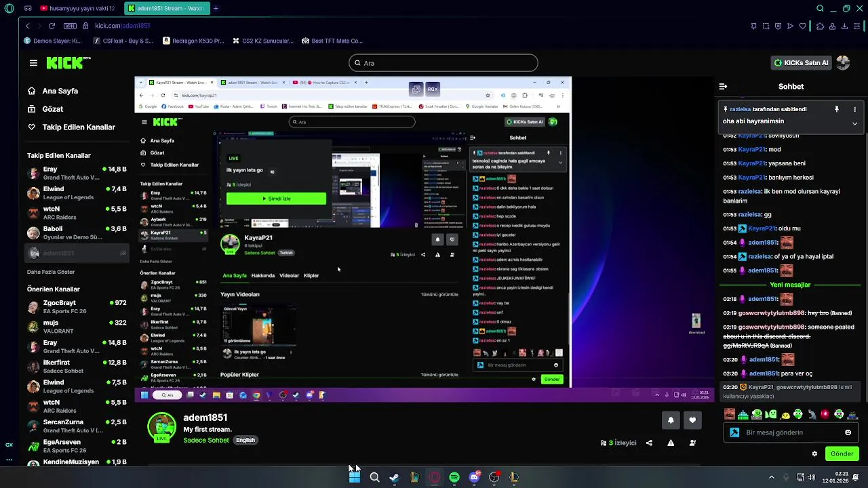Open chat settings gear

pyautogui.click(x=814, y=454)
